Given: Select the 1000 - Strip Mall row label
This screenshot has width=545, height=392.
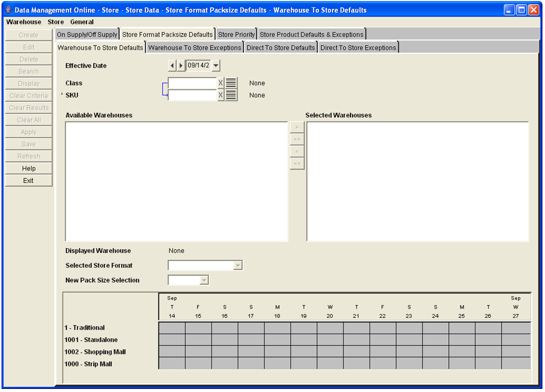Looking at the screenshot, I should click(x=89, y=364).
